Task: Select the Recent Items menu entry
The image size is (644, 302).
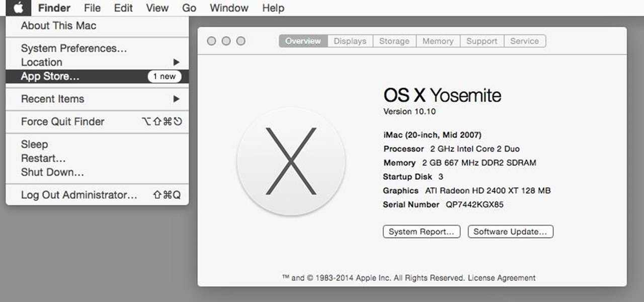Action: coord(97,99)
